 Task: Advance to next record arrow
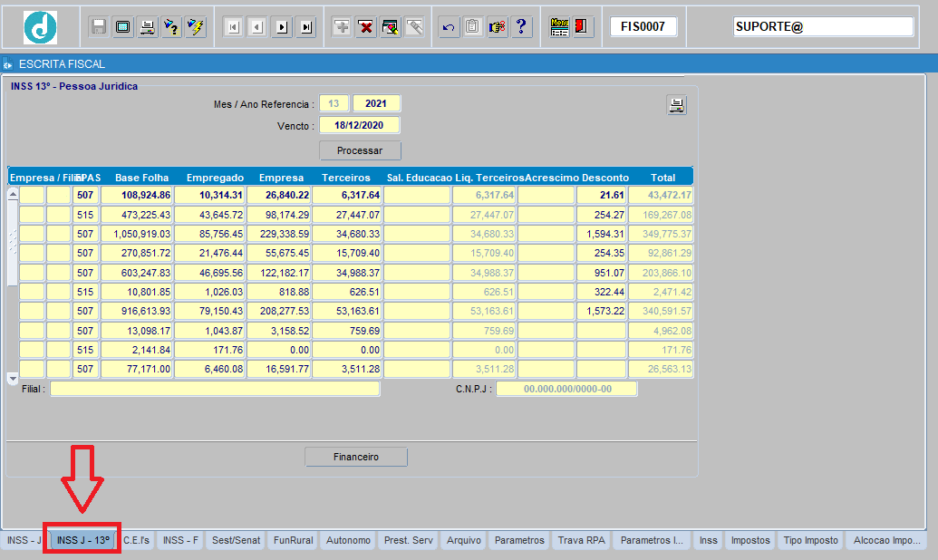pos(281,26)
